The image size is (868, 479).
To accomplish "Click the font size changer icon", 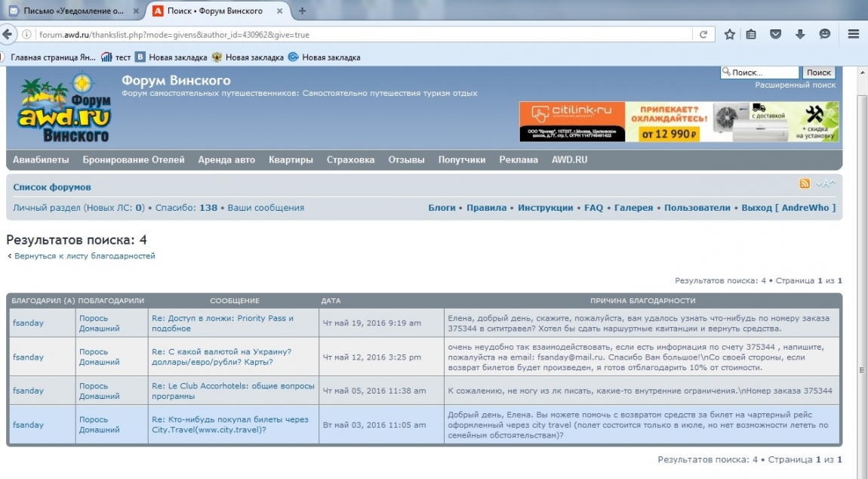I will [x=826, y=184].
